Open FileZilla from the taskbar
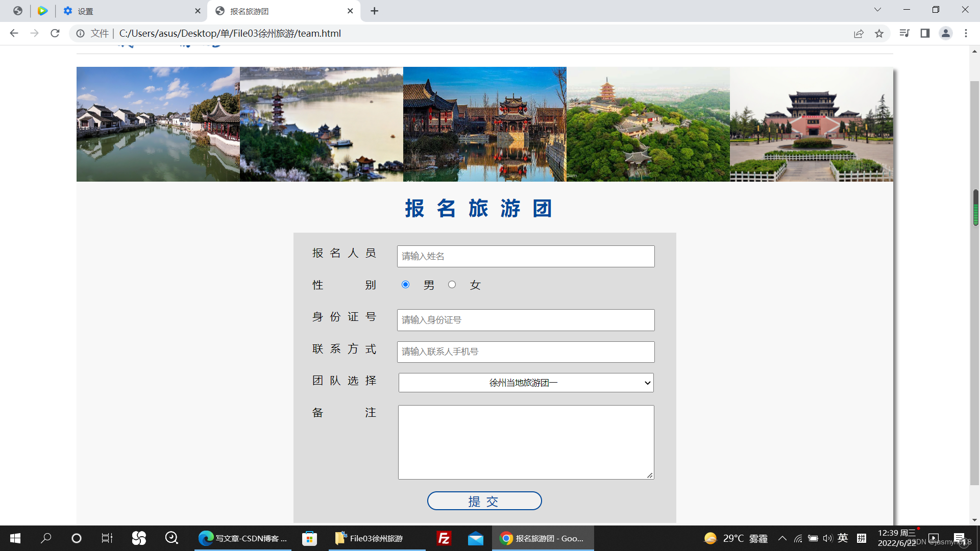The height and width of the screenshot is (551, 980). [x=444, y=538]
